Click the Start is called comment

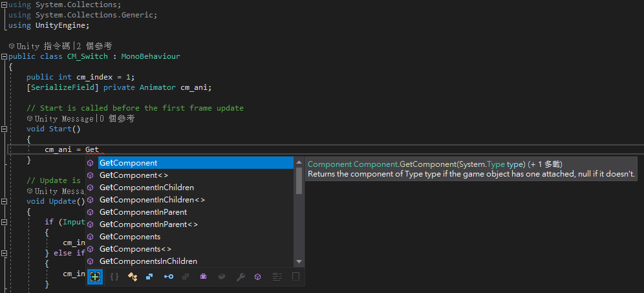(x=135, y=108)
